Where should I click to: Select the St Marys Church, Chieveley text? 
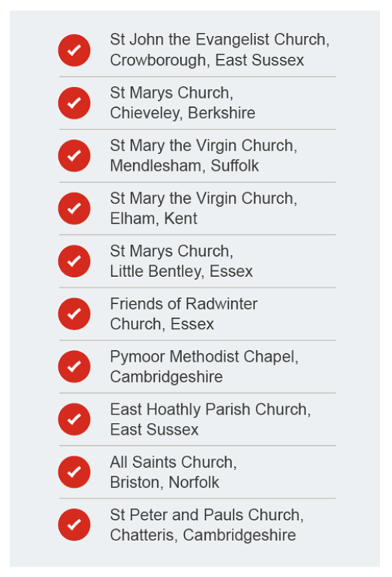pos(183,103)
